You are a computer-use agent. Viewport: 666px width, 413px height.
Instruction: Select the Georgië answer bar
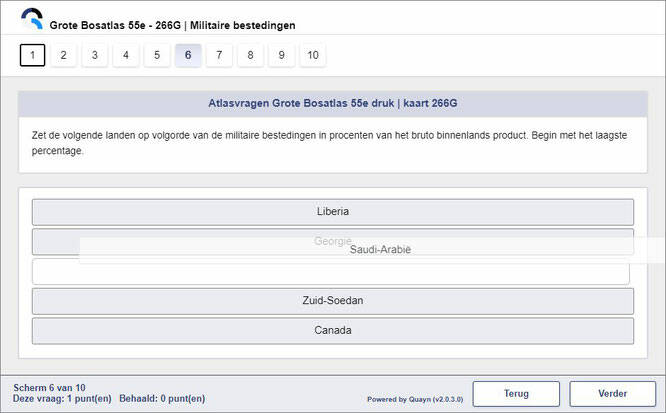coord(333,241)
